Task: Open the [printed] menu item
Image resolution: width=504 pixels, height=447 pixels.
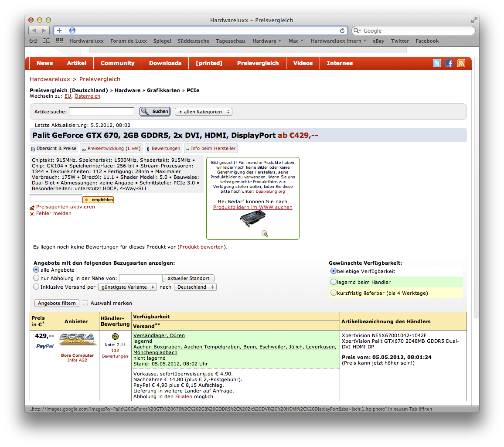Action: tap(209, 63)
